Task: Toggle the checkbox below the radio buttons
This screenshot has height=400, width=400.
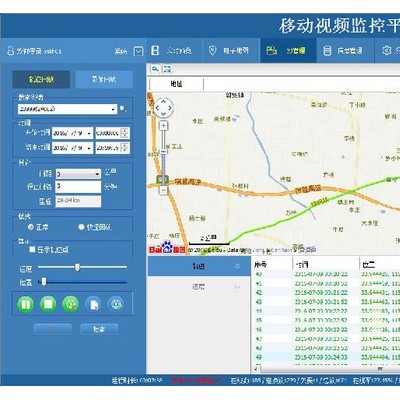Action: tap(32, 249)
